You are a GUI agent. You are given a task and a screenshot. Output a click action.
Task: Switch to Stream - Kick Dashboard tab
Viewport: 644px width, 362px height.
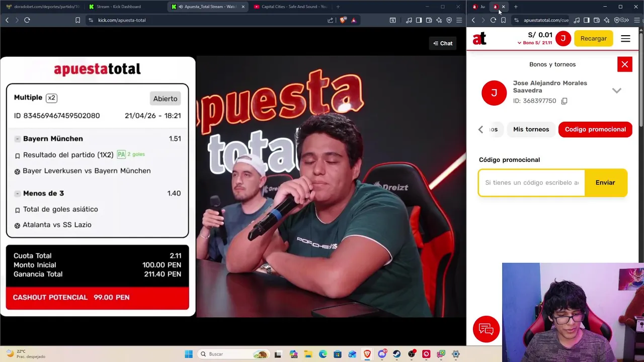click(118, 7)
